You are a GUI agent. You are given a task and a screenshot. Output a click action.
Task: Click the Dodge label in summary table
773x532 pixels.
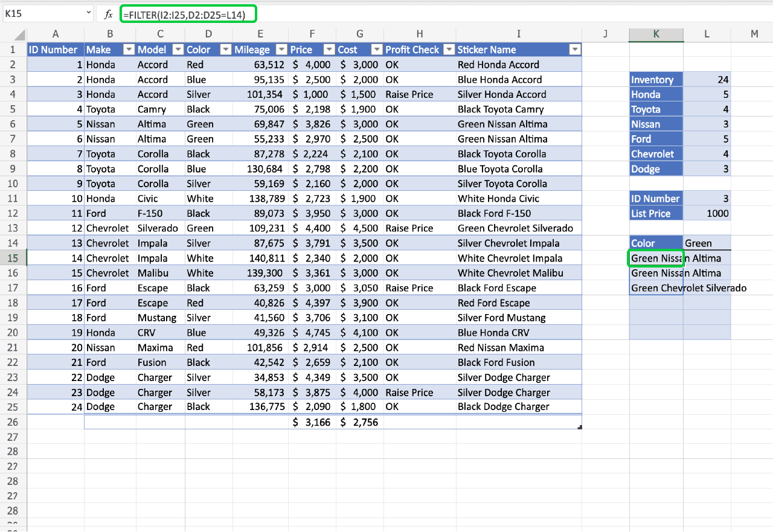(656, 168)
